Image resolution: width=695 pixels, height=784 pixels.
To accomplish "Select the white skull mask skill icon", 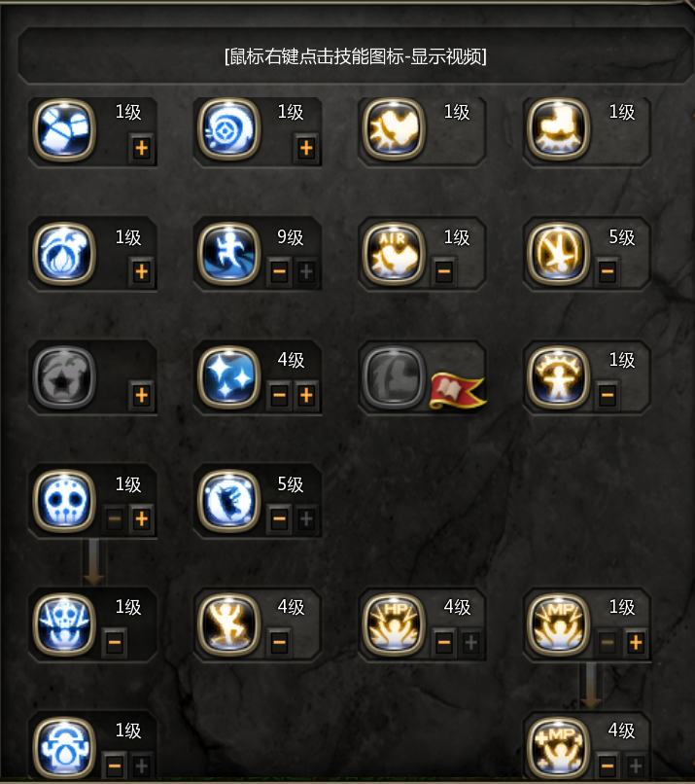I will 64,501.
